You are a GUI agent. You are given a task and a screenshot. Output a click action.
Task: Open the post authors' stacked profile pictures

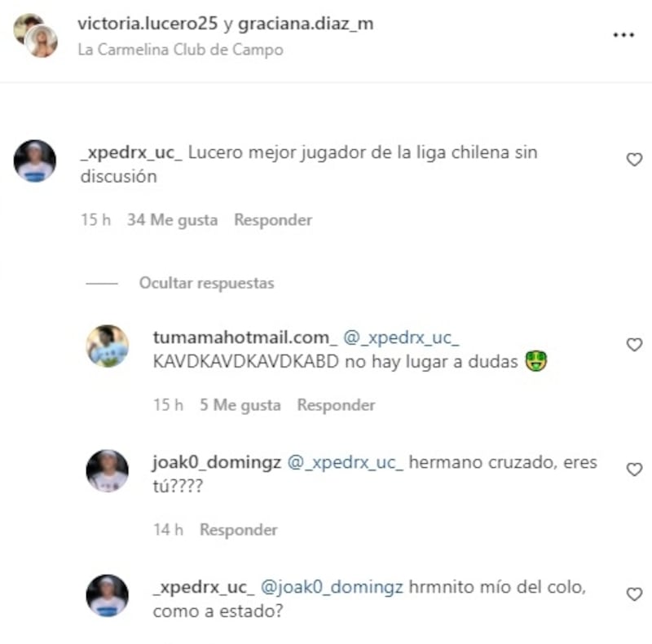(x=35, y=35)
